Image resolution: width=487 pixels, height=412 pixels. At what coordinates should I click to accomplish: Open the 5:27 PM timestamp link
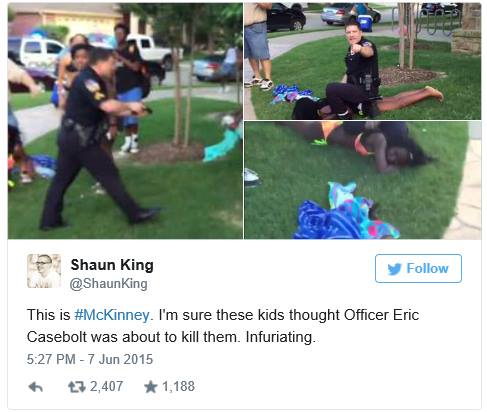pos(51,359)
